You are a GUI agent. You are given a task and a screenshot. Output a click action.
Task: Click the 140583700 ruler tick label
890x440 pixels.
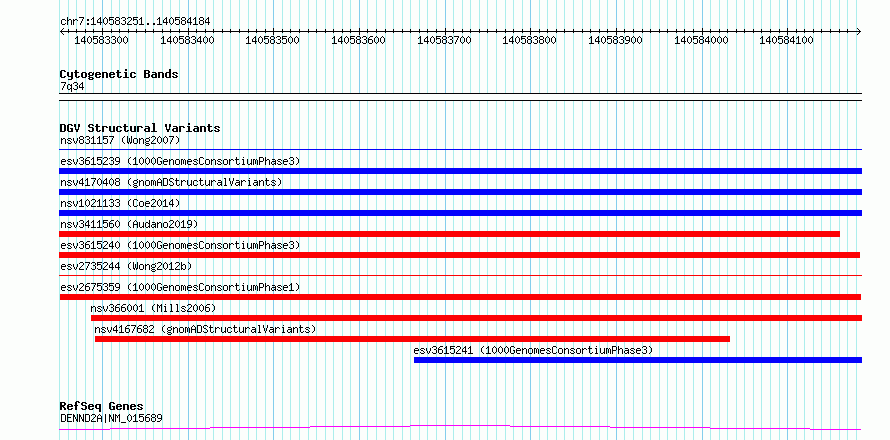point(444,40)
